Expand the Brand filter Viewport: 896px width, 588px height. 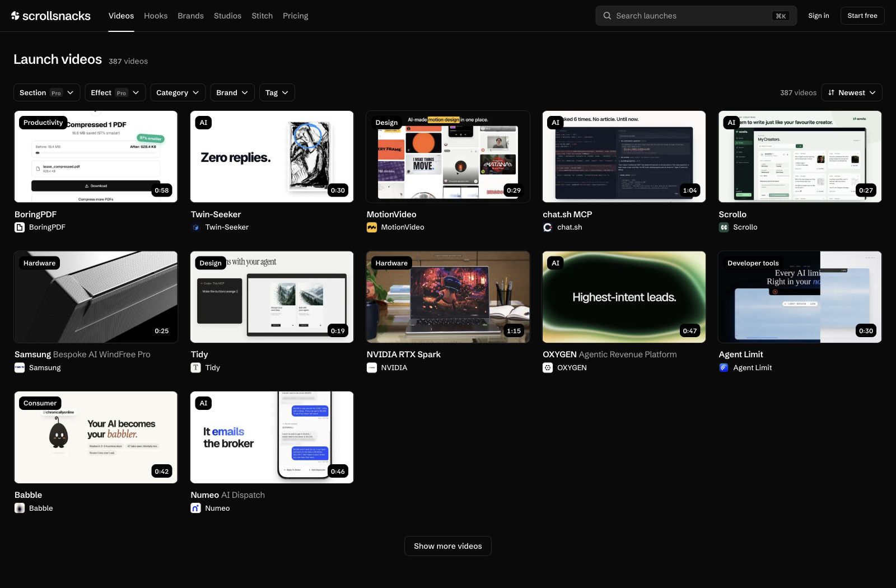coord(232,92)
